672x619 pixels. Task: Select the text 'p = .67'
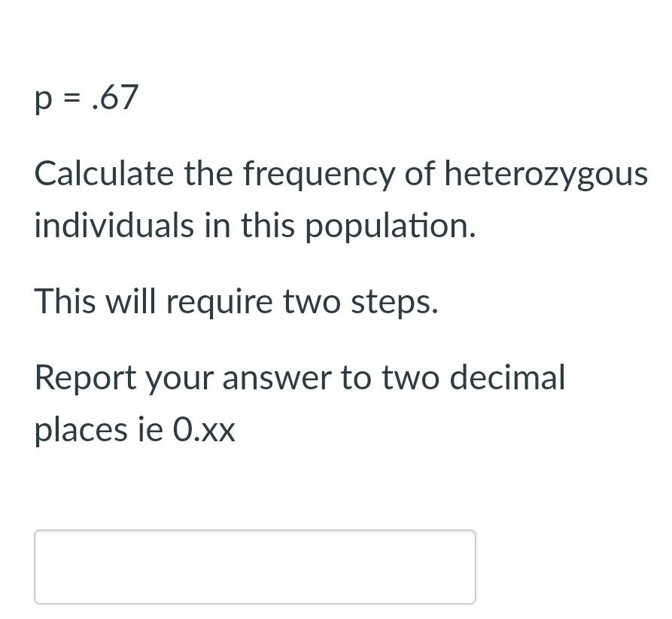(86, 98)
